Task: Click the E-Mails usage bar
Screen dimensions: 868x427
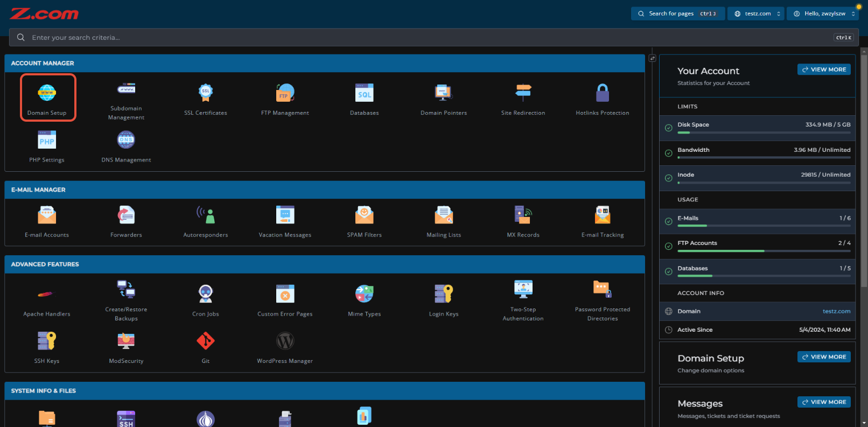Action: coord(764,226)
